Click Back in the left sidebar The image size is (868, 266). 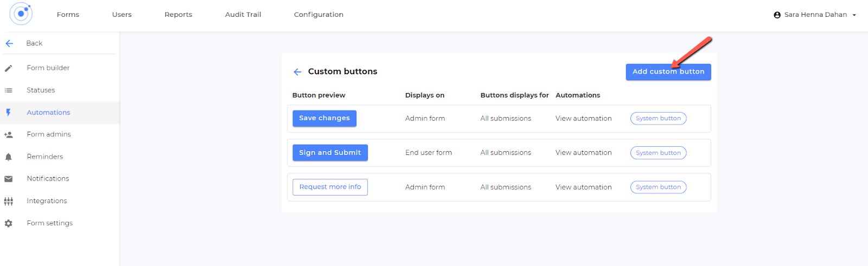click(34, 43)
